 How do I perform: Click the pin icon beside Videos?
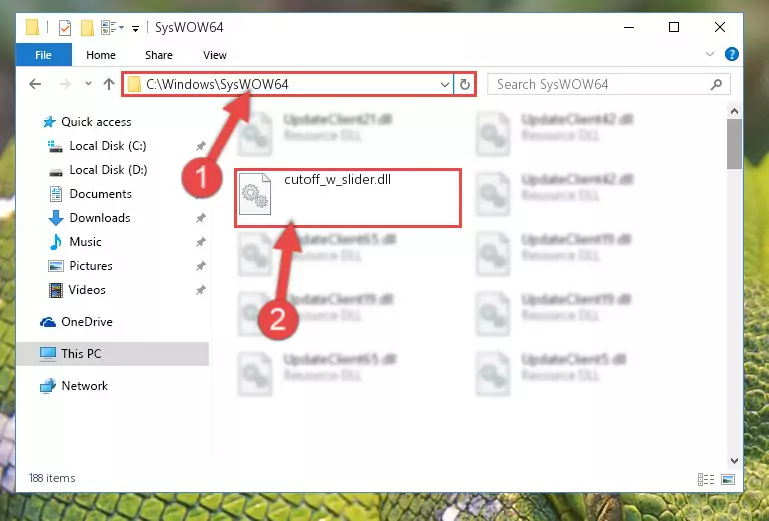(201, 290)
